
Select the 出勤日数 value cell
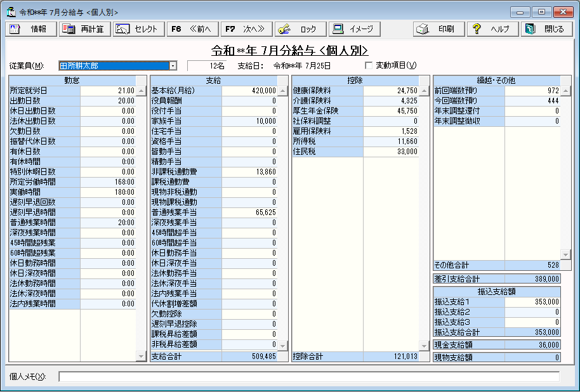coord(109,101)
